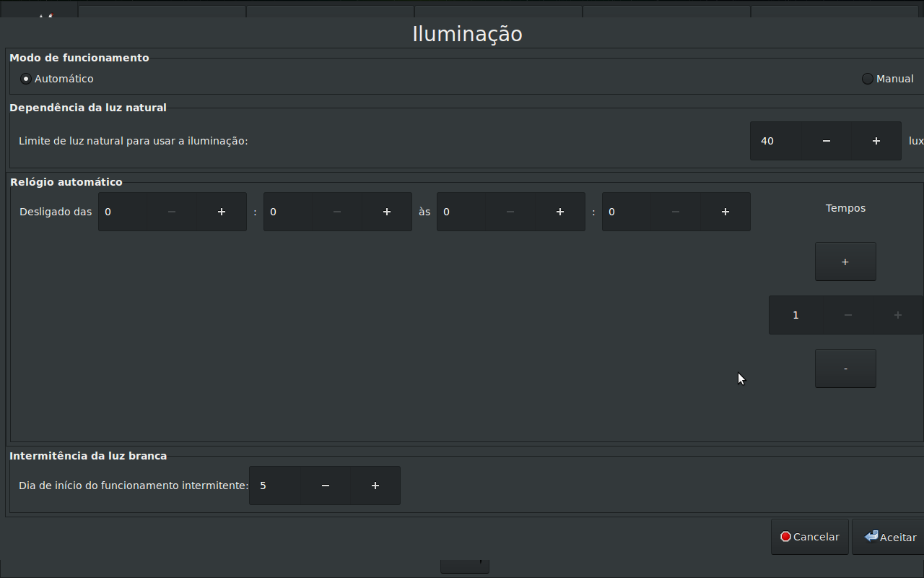
Task: Increase the end hour after 'às'
Action: tap(560, 212)
